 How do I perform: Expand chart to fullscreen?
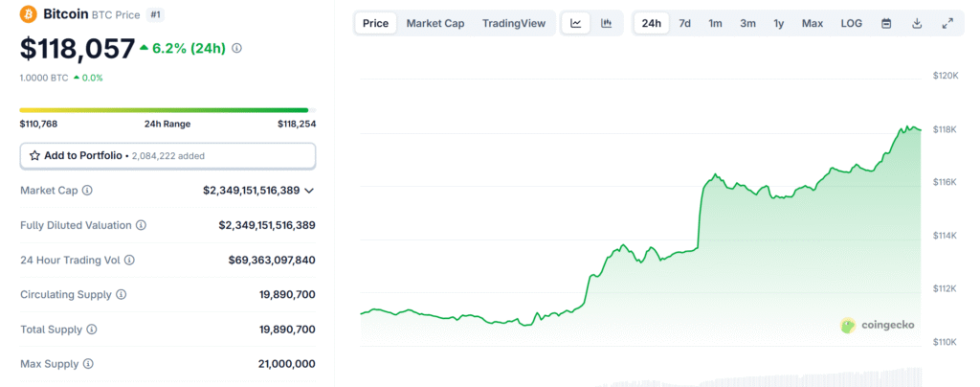tap(947, 23)
